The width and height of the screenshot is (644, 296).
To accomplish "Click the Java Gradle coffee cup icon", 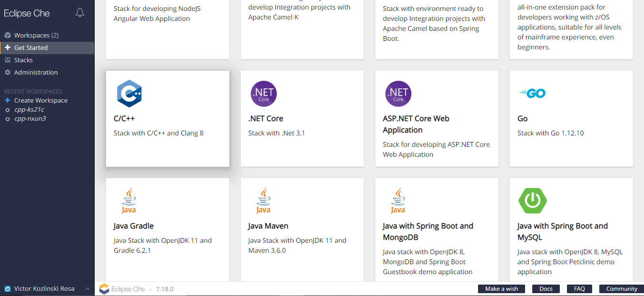I will pos(128,201).
